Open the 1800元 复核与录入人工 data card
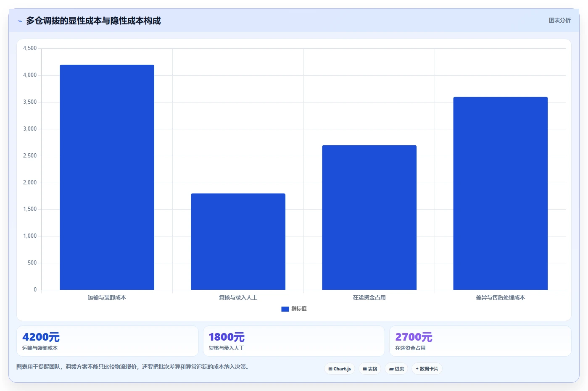588x391 pixels. click(294, 341)
